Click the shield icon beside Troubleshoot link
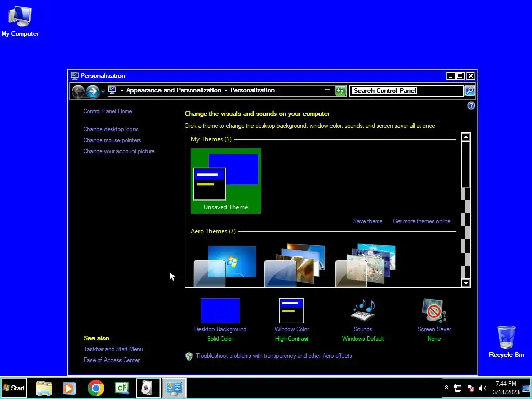The height and width of the screenshot is (399, 532). tap(189, 356)
